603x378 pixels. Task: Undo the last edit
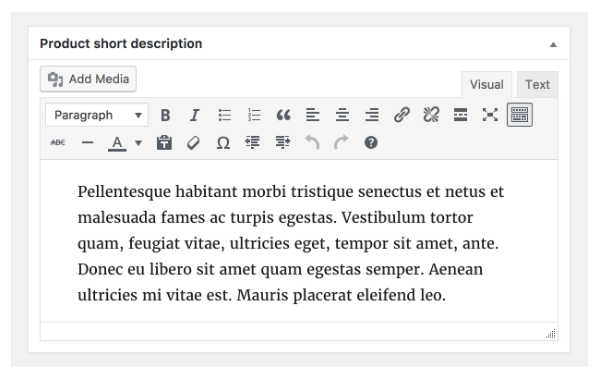(312, 142)
